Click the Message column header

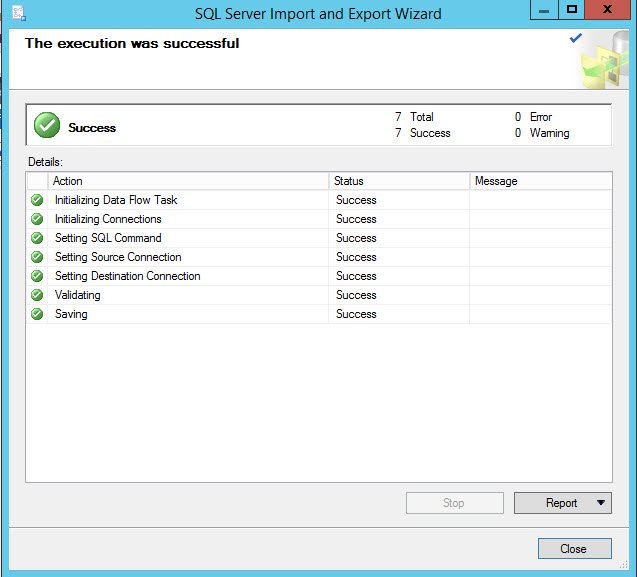point(541,181)
